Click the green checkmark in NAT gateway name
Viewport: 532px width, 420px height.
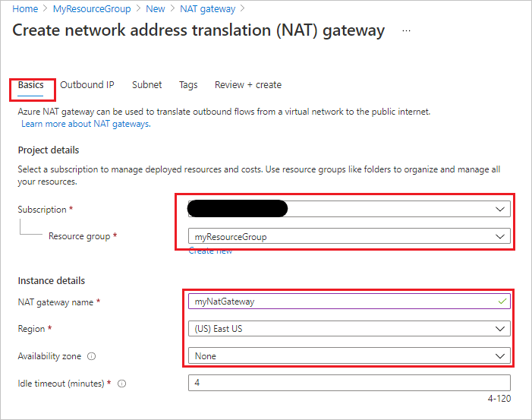coord(500,302)
